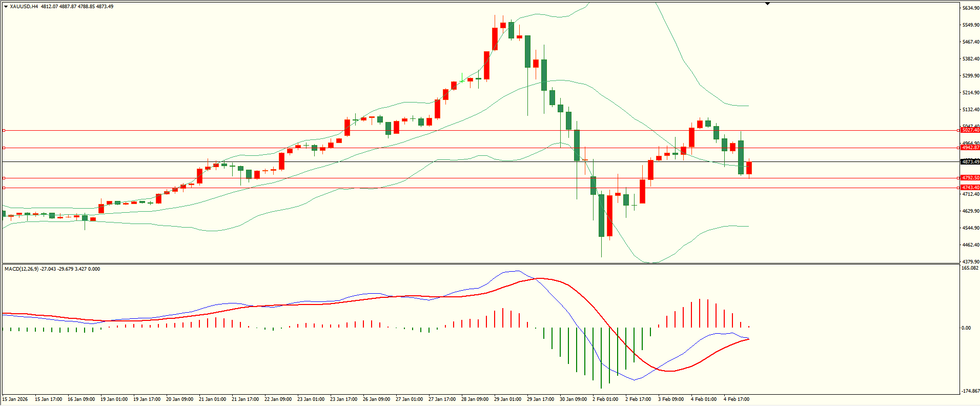Click right-side handle of 4743.40 line
This screenshot has width=980, height=406.
(x=958, y=188)
